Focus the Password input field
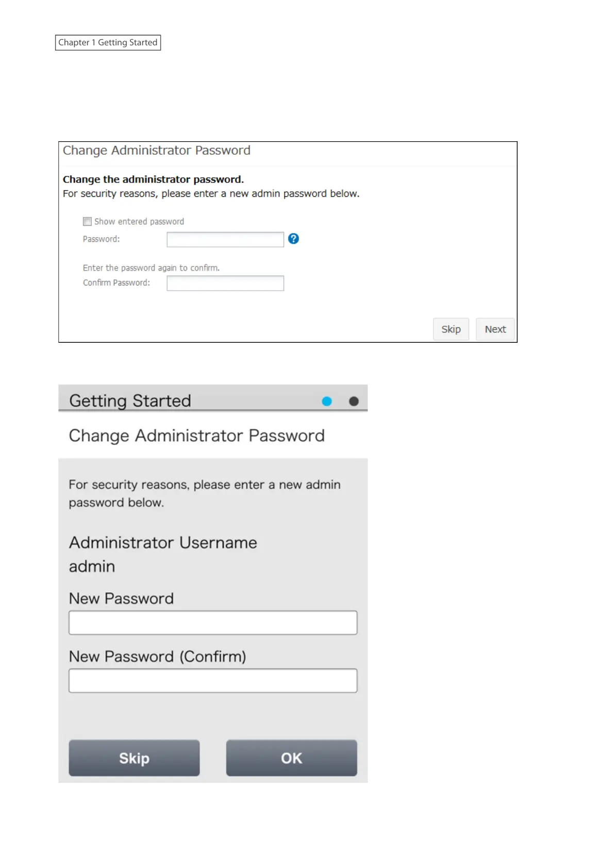This screenshot has width=614, height=868. click(x=225, y=239)
